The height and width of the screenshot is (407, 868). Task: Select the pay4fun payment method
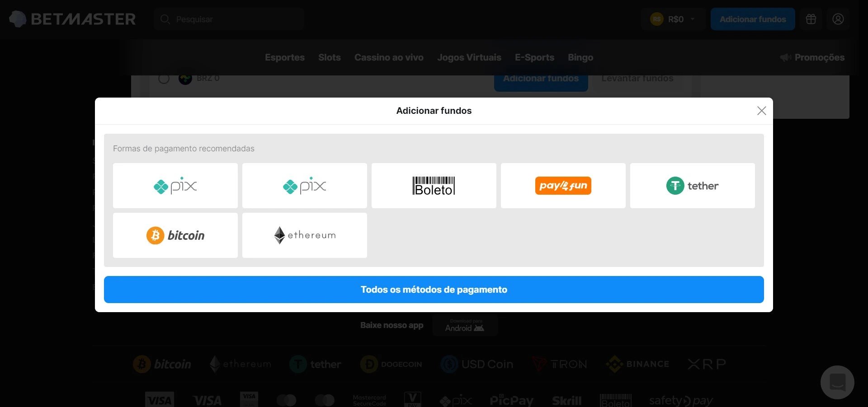pos(563,186)
